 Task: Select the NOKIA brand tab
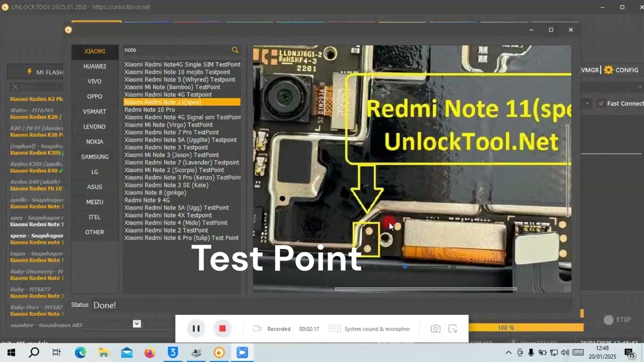95,142
